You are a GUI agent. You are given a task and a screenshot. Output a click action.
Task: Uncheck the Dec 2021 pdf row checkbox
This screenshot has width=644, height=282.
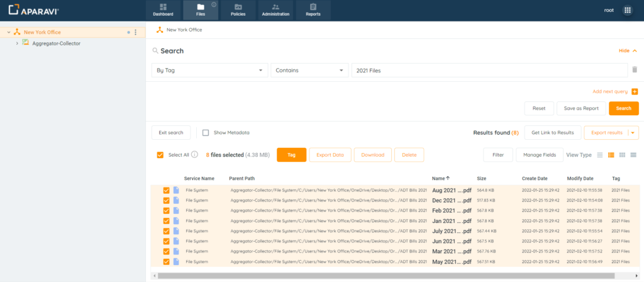coord(166,200)
